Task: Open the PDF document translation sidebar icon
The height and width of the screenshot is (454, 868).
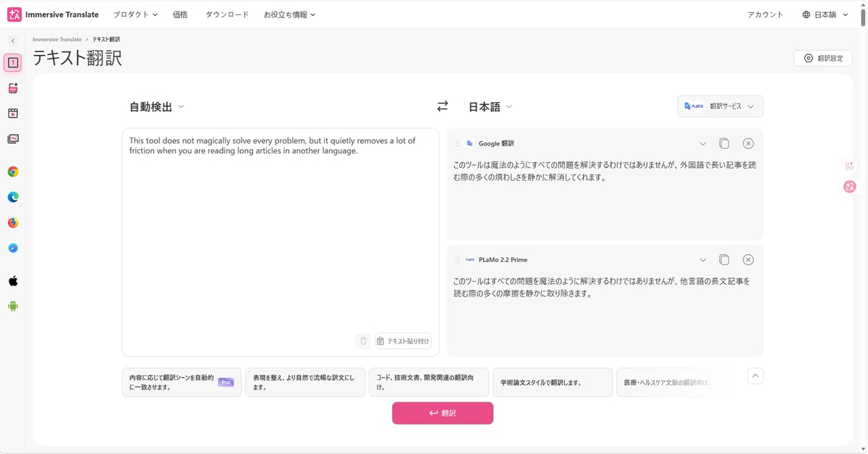Action: point(13,88)
